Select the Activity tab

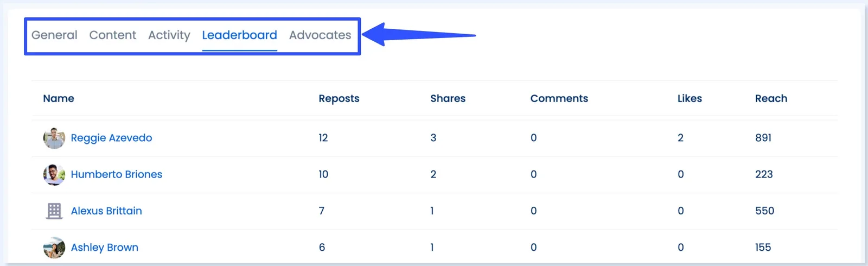[x=169, y=35]
